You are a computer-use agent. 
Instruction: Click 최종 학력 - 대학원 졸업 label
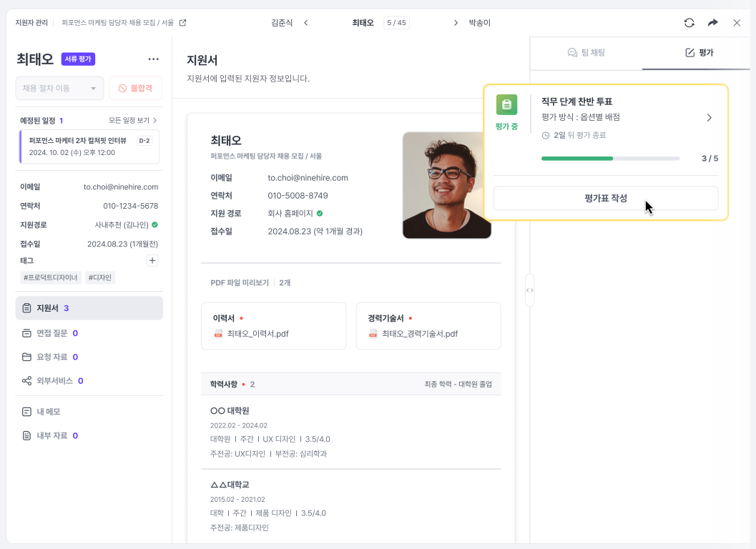[458, 384]
